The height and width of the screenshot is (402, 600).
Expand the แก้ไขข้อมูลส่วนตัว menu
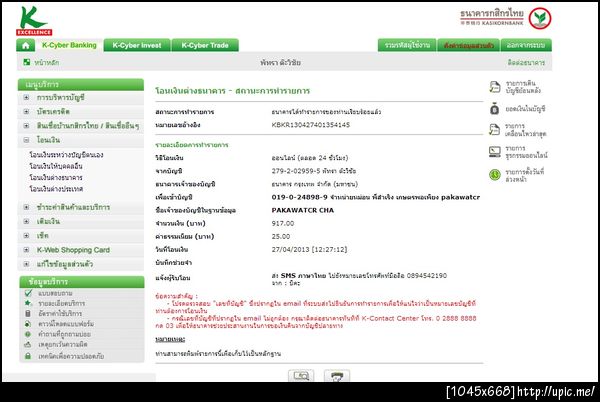[26, 264]
